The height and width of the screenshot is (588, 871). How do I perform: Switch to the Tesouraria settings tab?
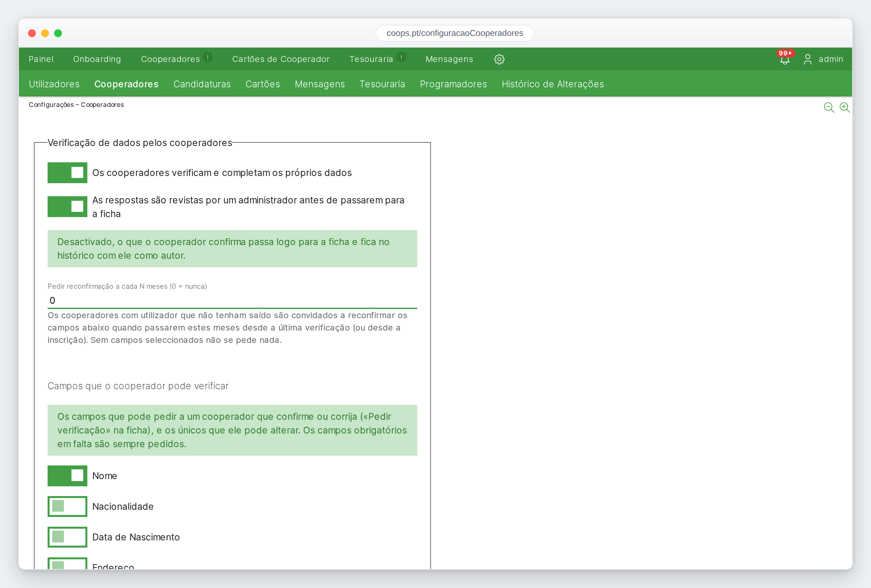tap(382, 84)
